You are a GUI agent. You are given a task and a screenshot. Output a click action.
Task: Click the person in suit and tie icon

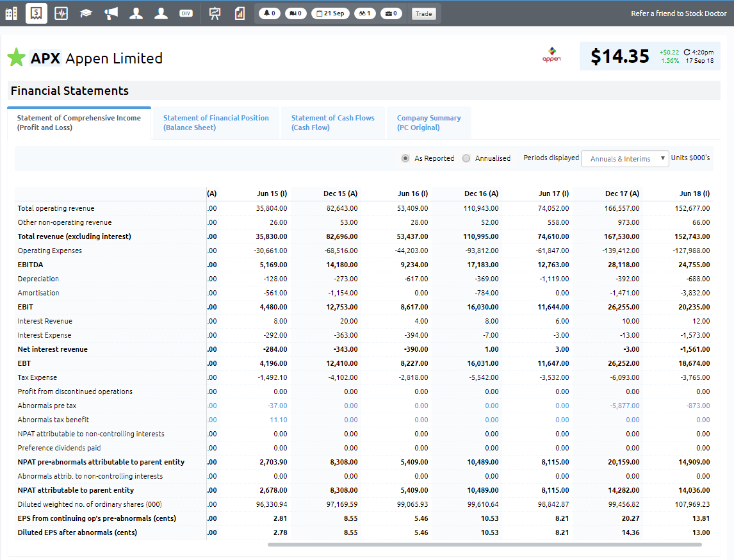click(136, 13)
